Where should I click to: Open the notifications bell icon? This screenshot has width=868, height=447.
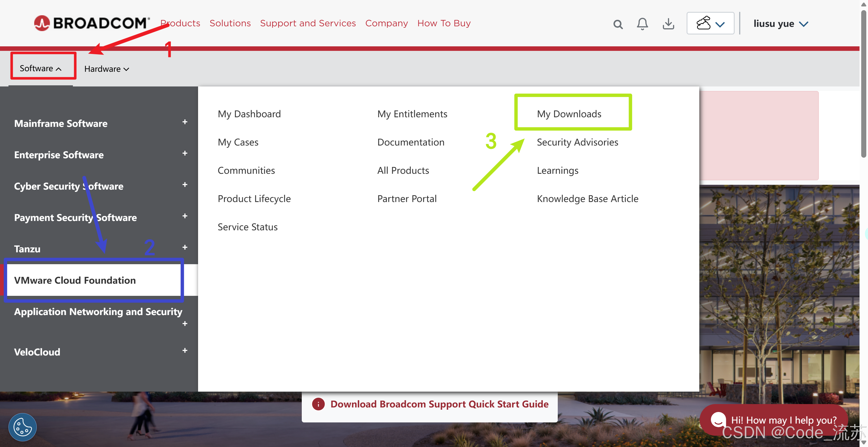[642, 23]
